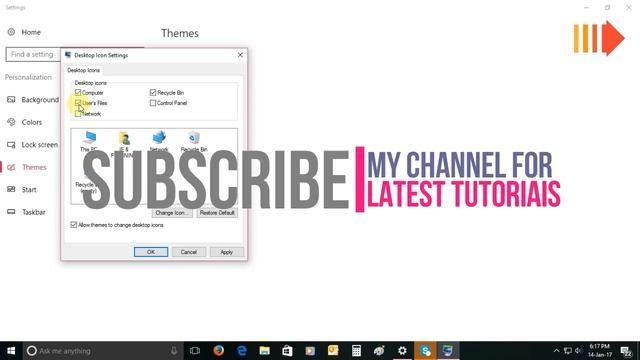Launch Firefox from the taskbar
640x360 pixels.
tap(219, 351)
